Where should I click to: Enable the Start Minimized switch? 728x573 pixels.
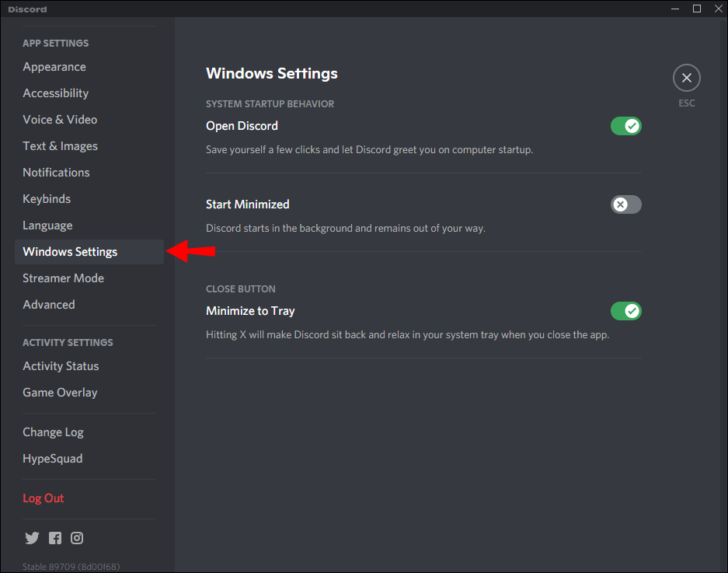(x=625, y=204)
